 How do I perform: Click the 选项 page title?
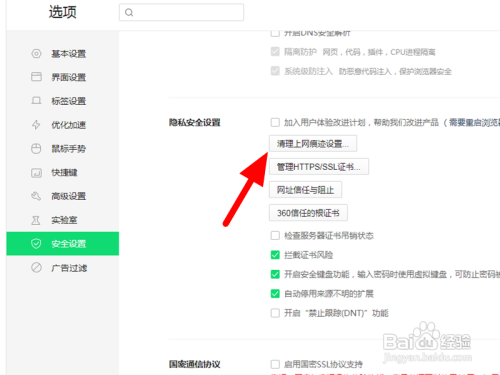63,12
